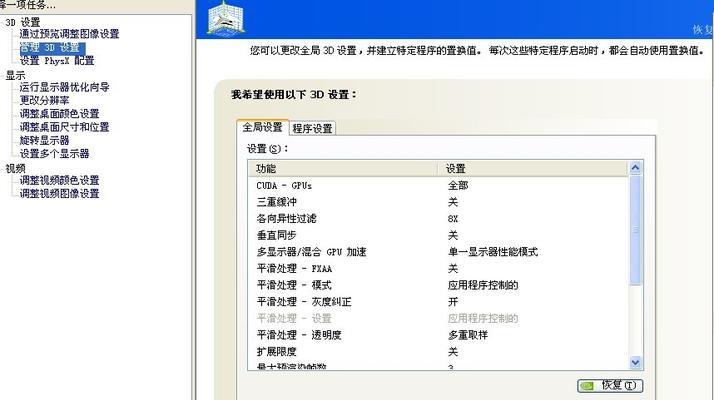Click the 设置 column header
Viewport: 714px width, 400px height.
(x=533, y=169)
